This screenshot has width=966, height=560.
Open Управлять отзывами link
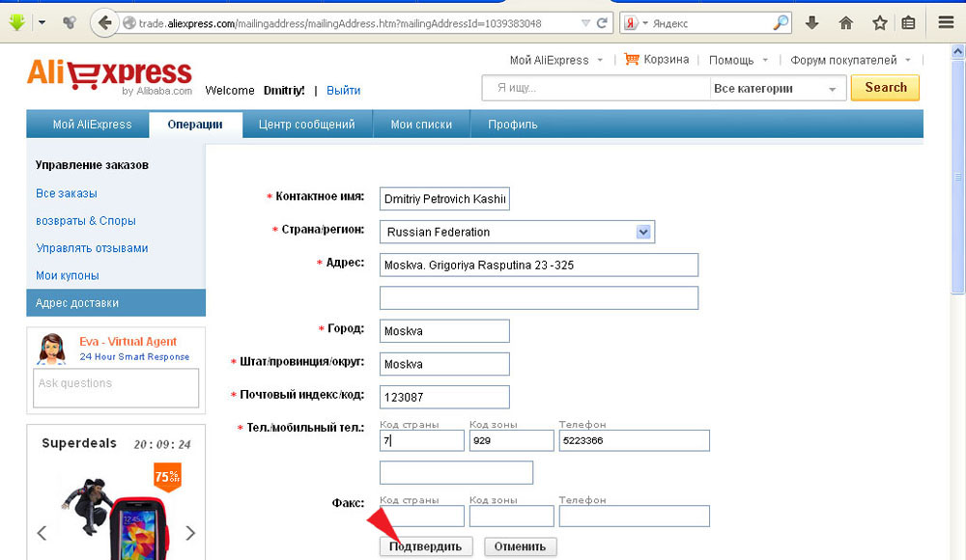coord(92,248)
